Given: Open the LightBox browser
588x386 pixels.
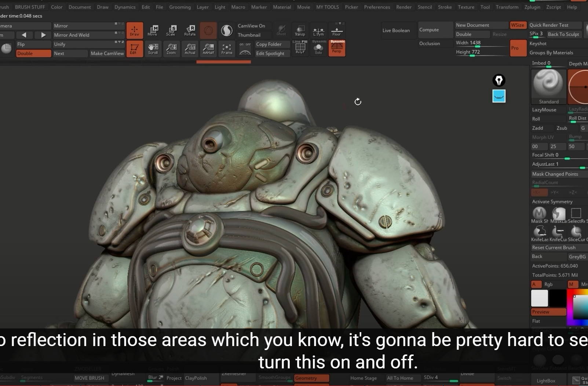Looking at the screenshot, I should pos(546,381).
